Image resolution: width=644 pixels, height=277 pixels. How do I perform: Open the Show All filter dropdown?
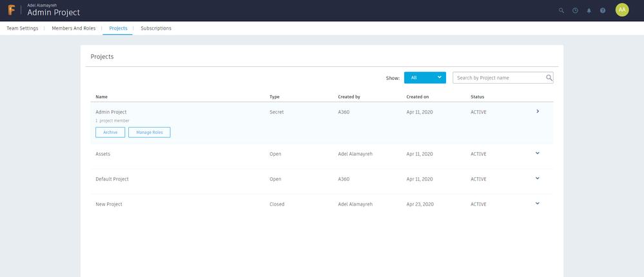coord(425,77)
